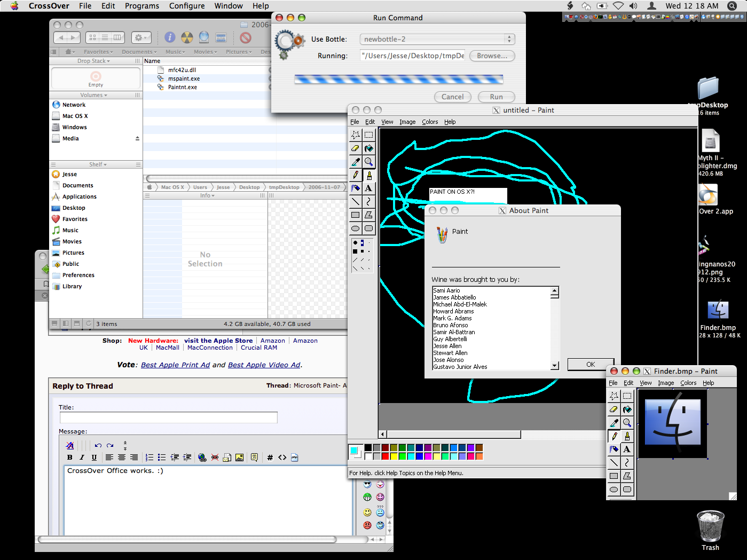Click the Burn icon in file browser toolbar
Viewport: 747px width, 560px height.
coord(187,37)
